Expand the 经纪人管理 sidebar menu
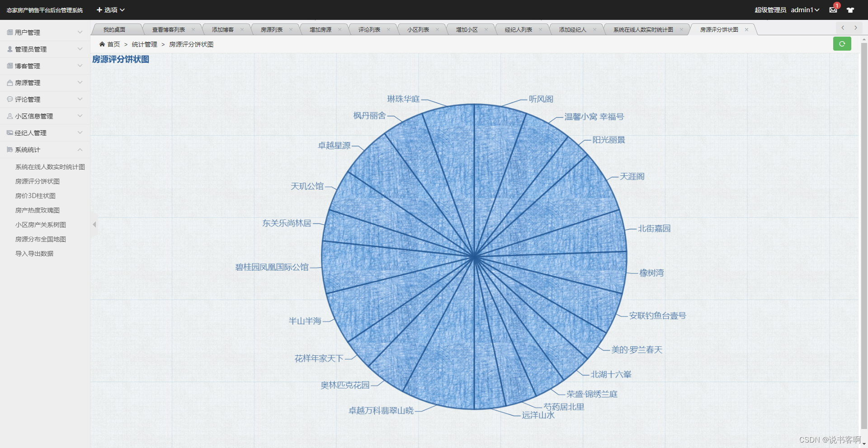868x448 pixels. [x=45, y=133]
